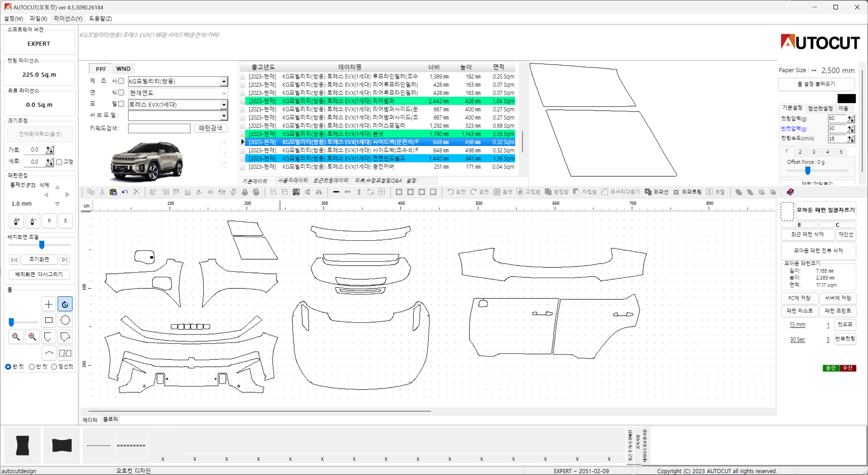Viewport: 868px width, 475px height.
Task: Open the 설정(W) menu
Action: tap(13, 19)
